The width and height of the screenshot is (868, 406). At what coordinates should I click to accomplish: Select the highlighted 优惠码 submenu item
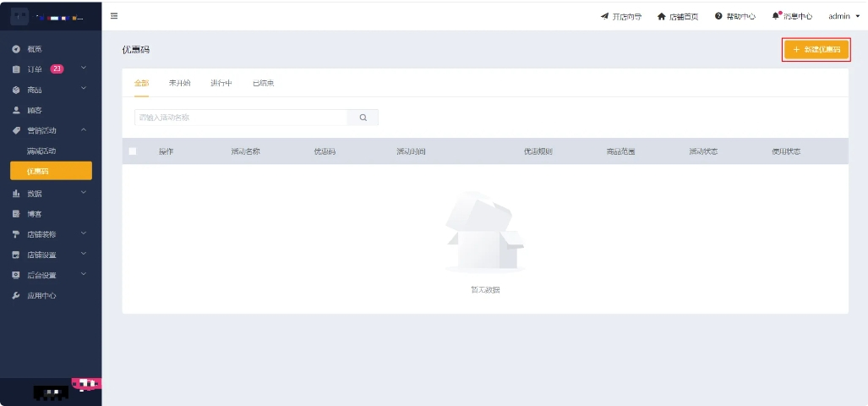pyautogui.click(x=51, y=171)
